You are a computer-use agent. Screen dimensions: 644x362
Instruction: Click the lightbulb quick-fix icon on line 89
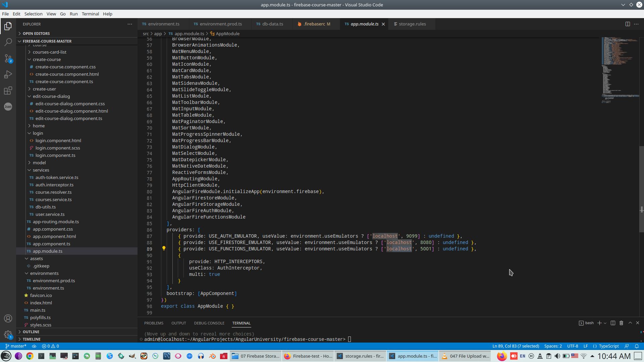point(164,248)
